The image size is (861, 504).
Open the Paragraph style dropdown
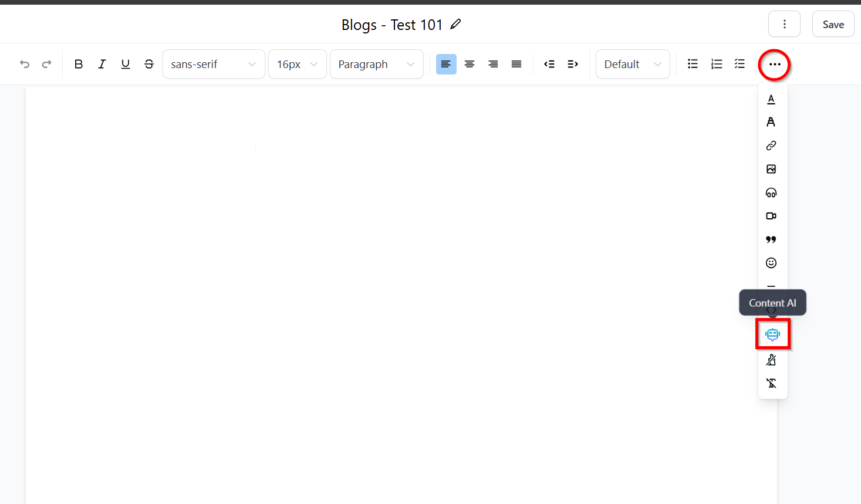(x=376, y=64)
